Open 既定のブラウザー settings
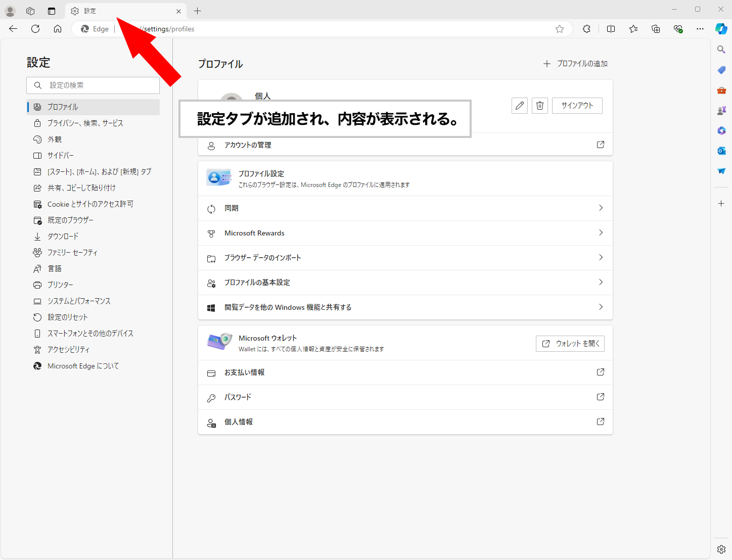Image resolution: width=732 pixels, height=560 pixels. pyautogui.click(x=93, y=220)
